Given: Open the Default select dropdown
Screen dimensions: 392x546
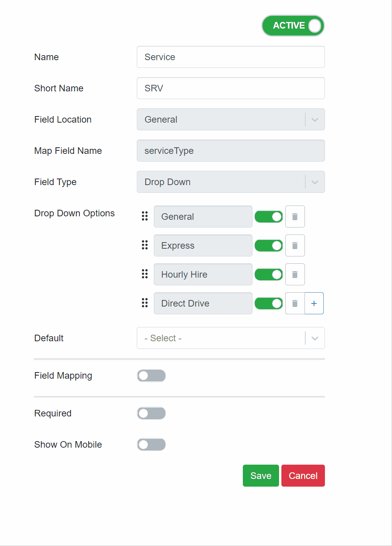Looking at the screenshot, I should click(230, 338).
